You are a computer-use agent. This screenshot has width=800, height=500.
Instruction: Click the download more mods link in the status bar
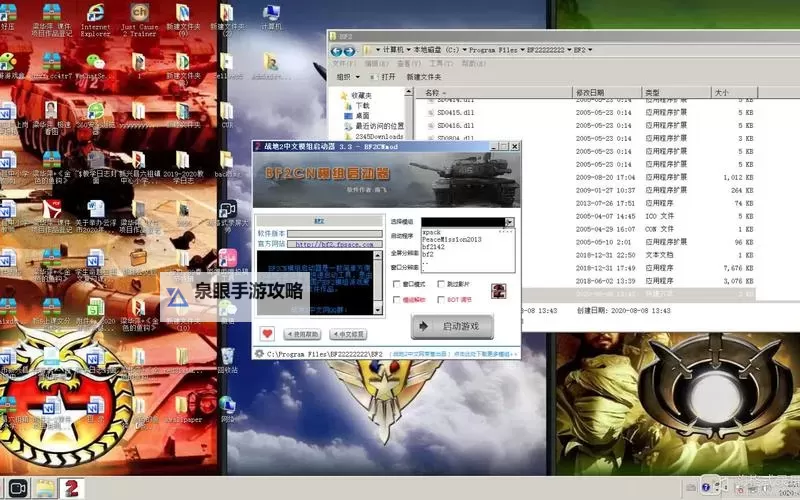tap(486, 354)
